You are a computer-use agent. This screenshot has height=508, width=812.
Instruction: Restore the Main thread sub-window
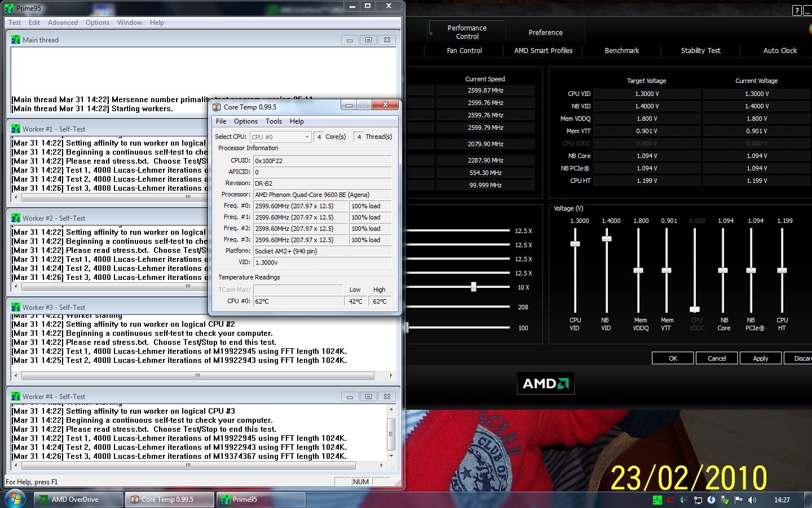point(368,40)
